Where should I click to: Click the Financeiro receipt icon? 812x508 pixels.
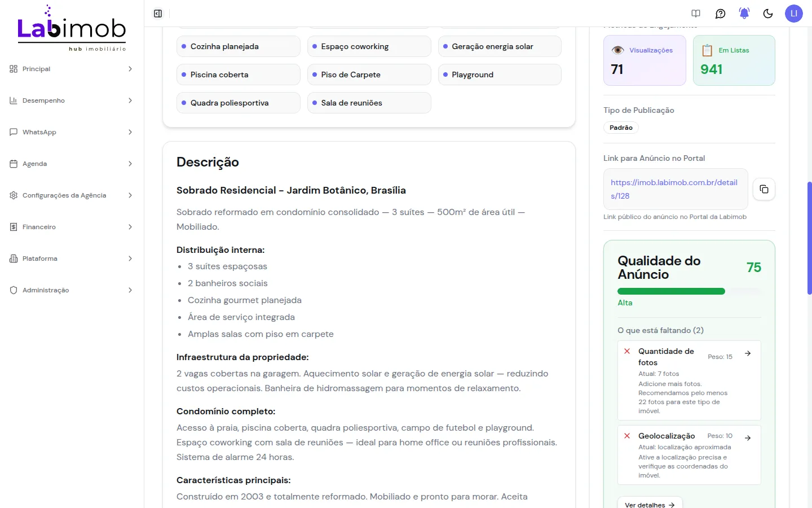[14, 227]
